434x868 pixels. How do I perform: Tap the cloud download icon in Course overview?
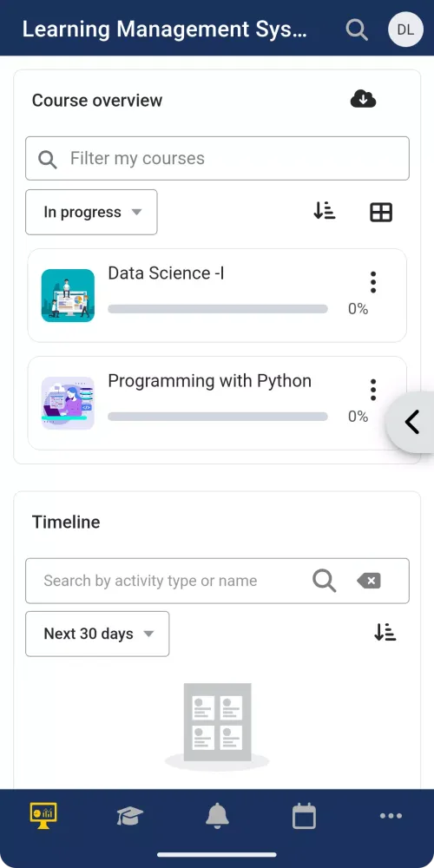point(363,100)
